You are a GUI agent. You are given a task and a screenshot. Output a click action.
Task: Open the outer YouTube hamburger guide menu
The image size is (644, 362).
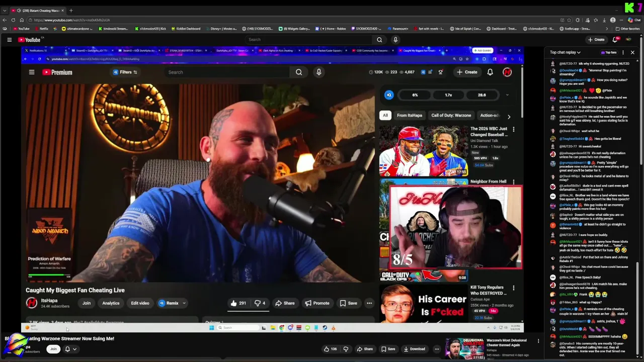pyautogui.click(x=9, y=40)
